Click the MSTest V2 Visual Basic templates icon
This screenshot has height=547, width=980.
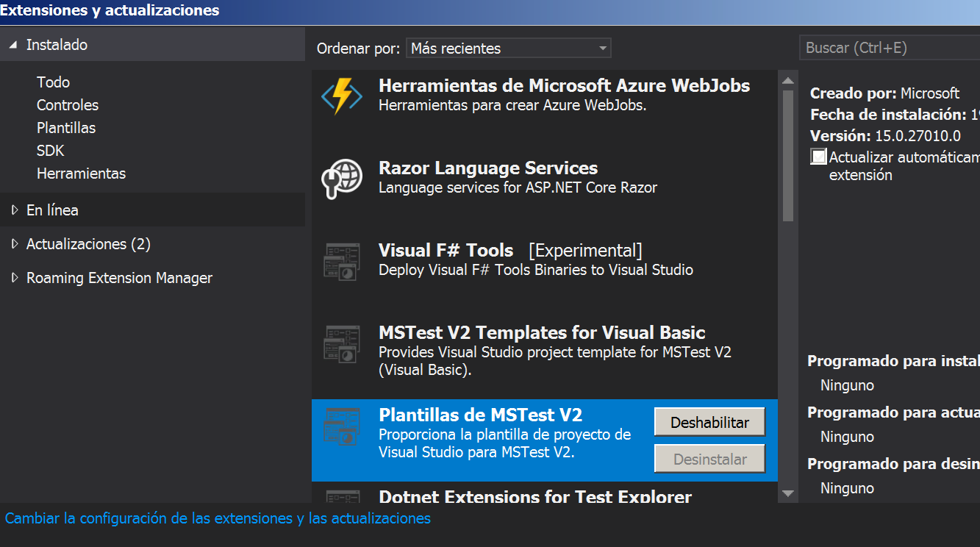point(342,343)
